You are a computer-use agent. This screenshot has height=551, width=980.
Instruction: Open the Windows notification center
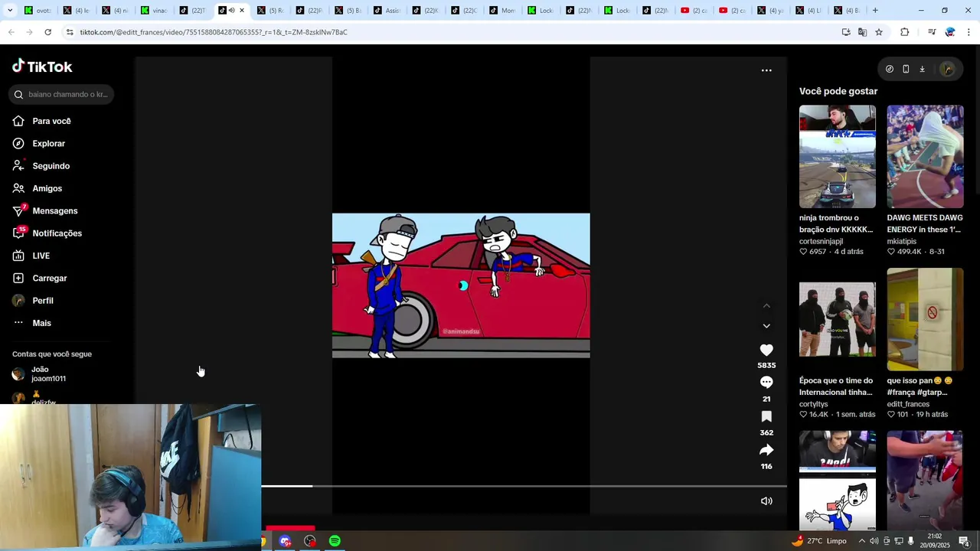(964, 541)
